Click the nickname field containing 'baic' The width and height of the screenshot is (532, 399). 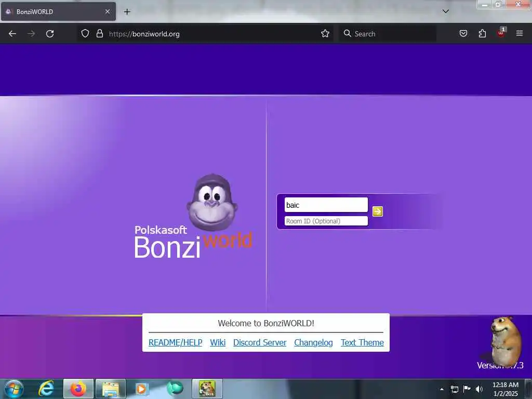(326, 205)
